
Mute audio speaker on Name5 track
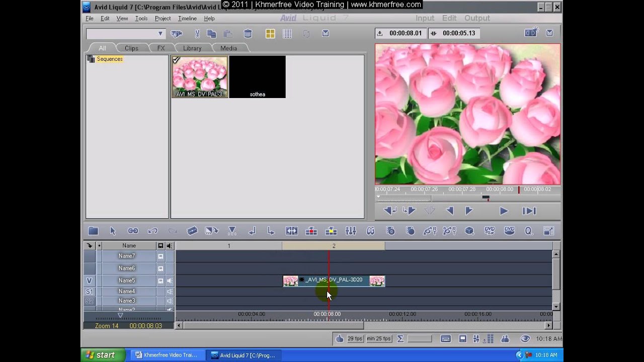[170, 281]
